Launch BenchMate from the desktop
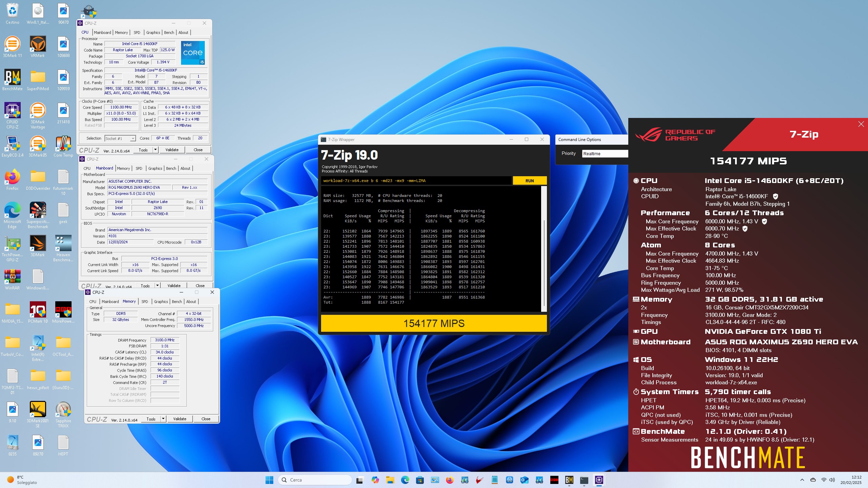Viewport: 868px width, 488px height. (12, 80)
